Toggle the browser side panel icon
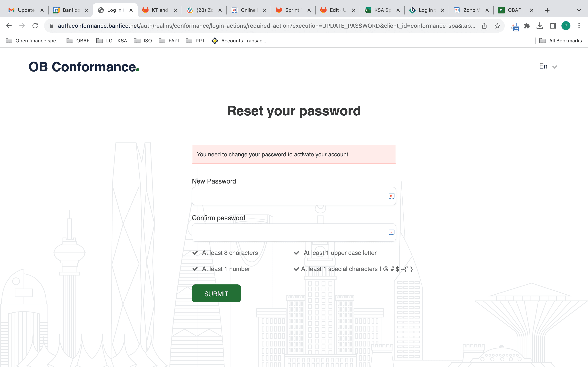The width and height of the screenshot is (588, 367). pos(553,26)
